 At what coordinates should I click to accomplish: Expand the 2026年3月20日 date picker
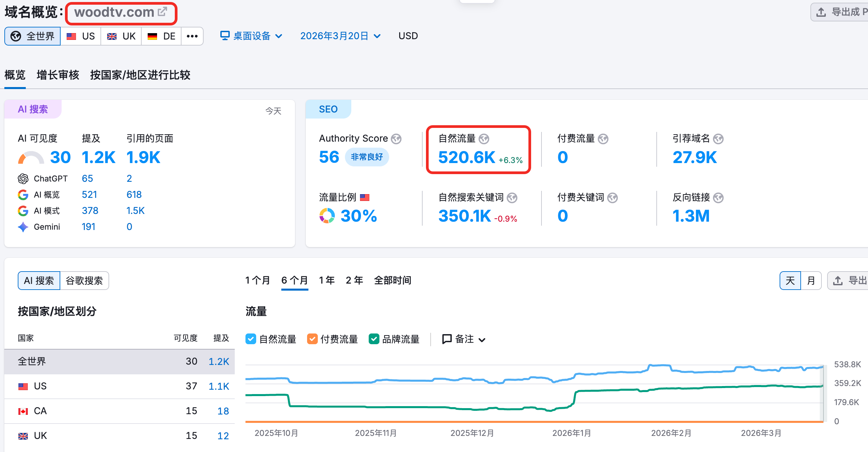[340, 36]
